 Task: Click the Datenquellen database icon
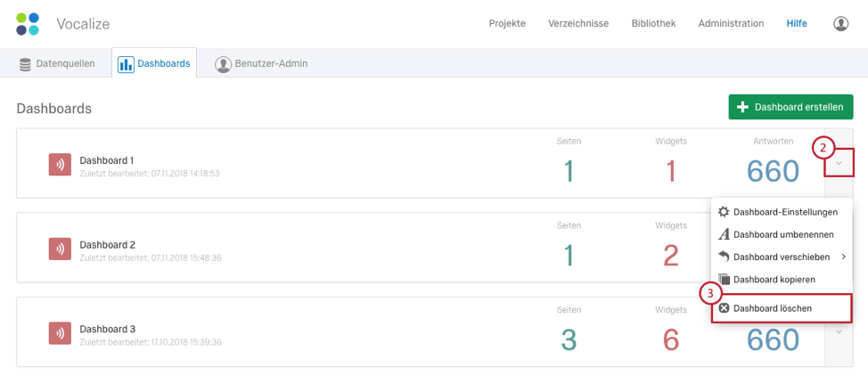pos(25,64)
